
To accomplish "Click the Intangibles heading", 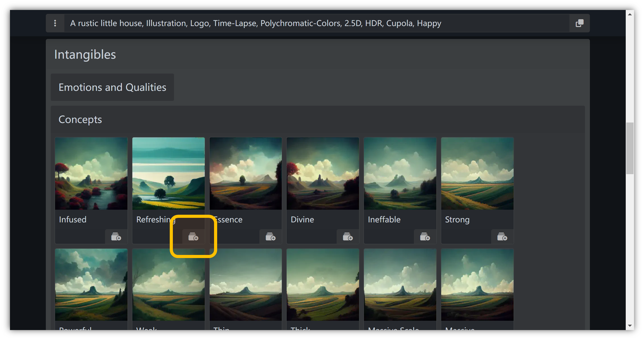I will coord(85,55).
